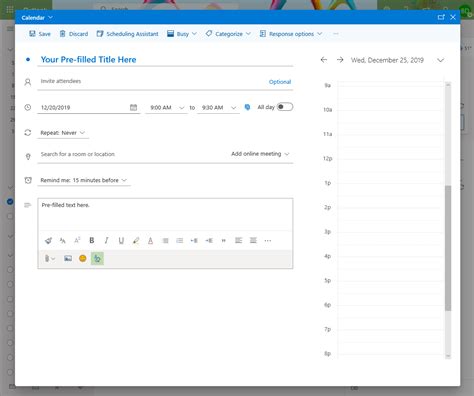Toggle bold formatting
The height and width of the screenshot is (396, 474).
coord(92,240)
